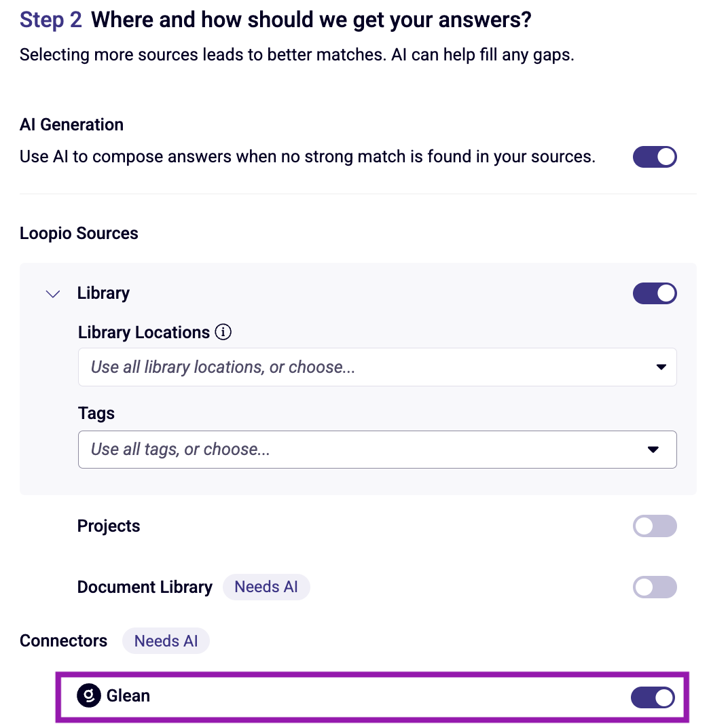The width and height of the screenshot is (728, 728).
Task: Click the Tags dropdown arrow
Action: pos(653,450)
